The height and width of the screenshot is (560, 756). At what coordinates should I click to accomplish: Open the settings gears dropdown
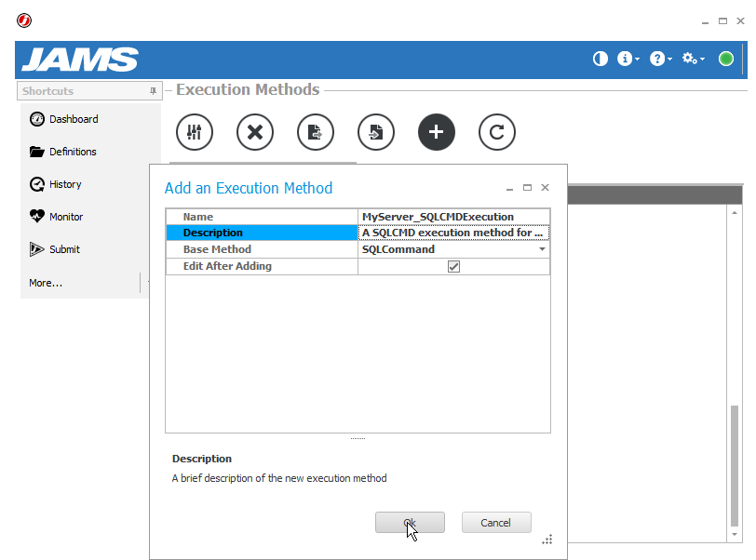coord(694,59)
